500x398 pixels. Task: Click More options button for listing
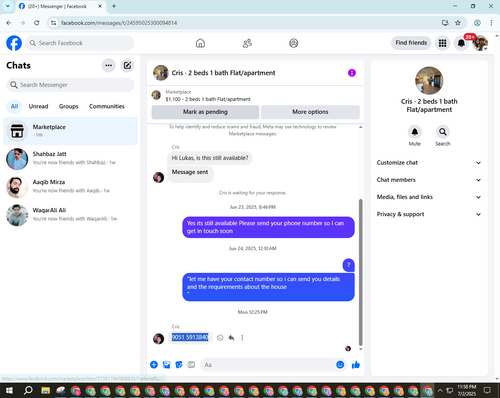coord(310,112)
